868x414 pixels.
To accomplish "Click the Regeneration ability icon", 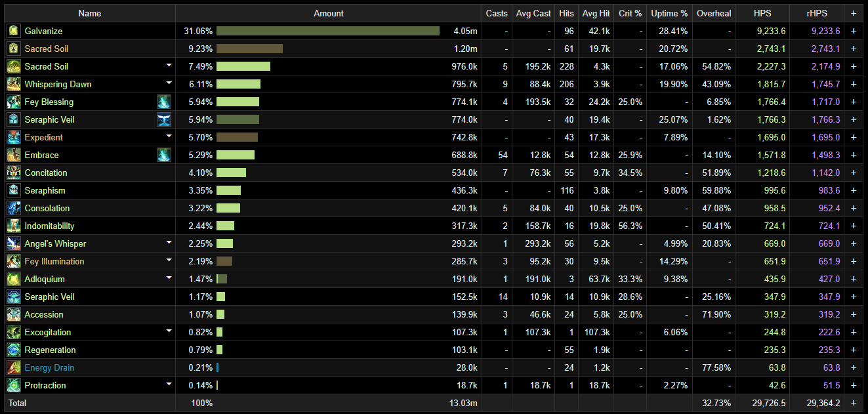I will 14,350.
